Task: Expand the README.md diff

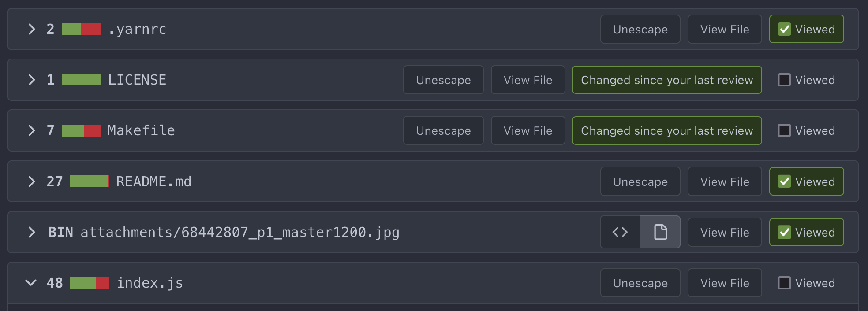Action: (31, 181)
